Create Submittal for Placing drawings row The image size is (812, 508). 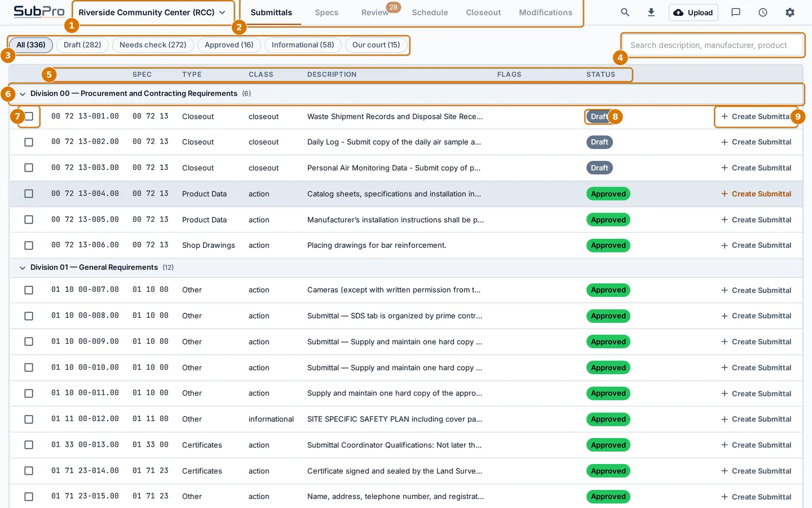click(x=756, y=246)
